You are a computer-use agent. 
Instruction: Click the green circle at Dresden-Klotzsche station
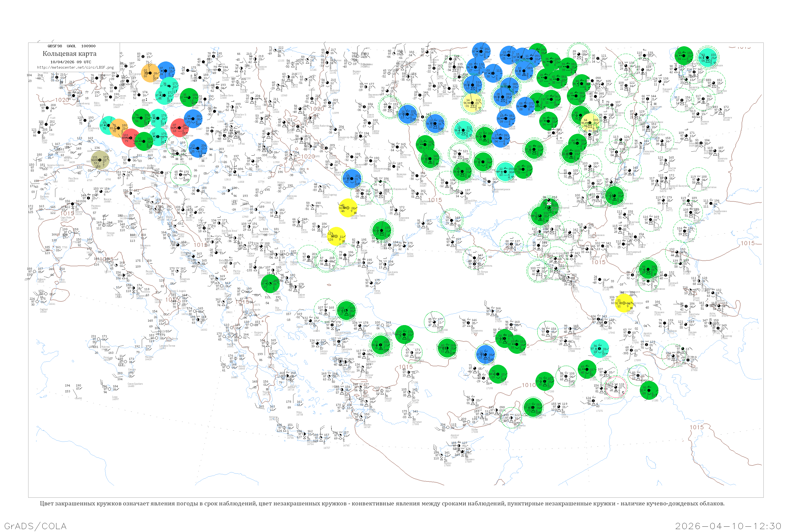(189, 97)
